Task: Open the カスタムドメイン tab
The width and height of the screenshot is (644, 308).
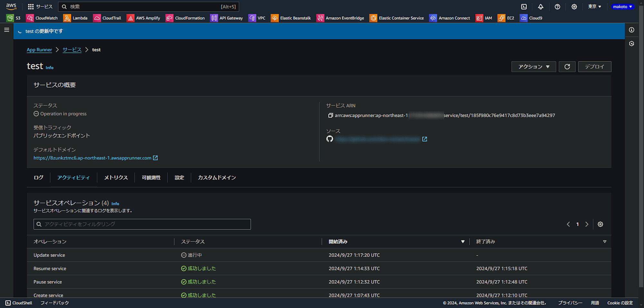Action: tap(217, 178)
